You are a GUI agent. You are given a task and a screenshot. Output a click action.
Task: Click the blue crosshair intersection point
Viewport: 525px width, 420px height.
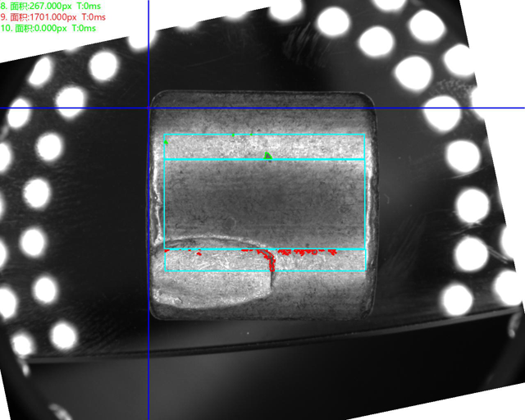148,107
